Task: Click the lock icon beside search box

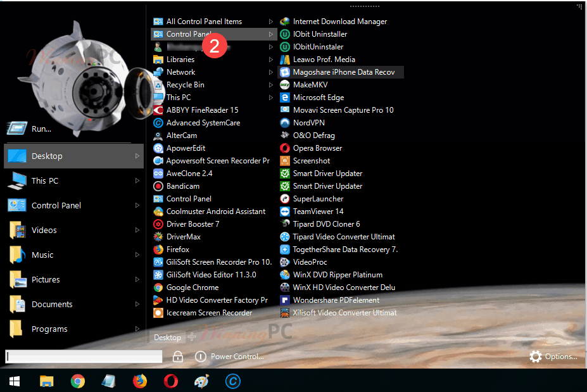Action: [178, 357]
